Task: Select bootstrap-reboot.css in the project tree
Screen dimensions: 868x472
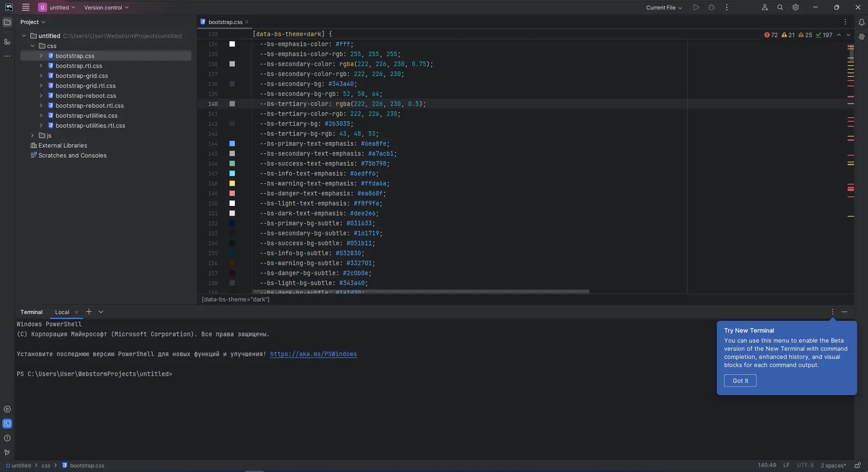Action: [86, 95]
